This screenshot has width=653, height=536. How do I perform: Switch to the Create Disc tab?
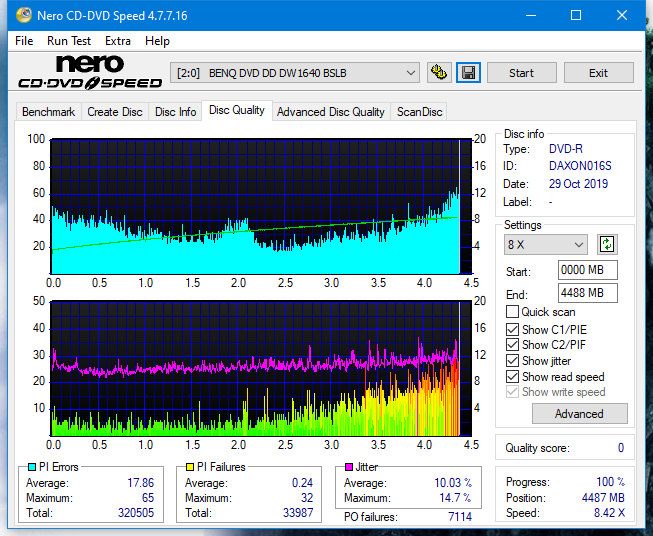click(x=115, y=112)
